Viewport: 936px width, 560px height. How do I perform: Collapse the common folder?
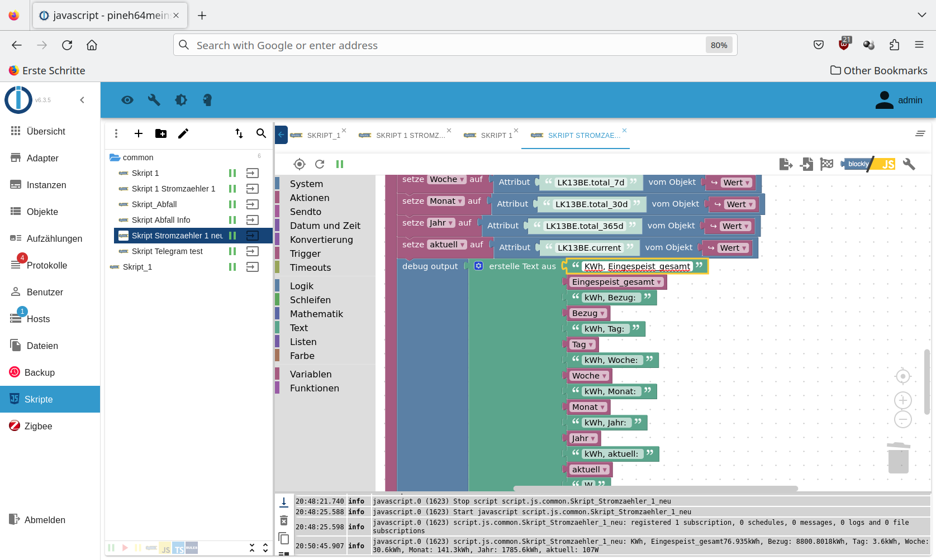tap(115, 157)
